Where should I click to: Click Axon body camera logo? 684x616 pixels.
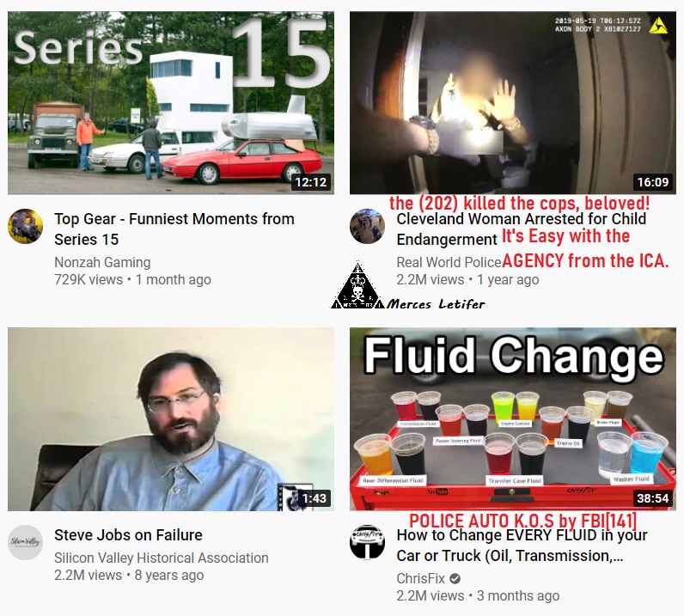(x=658, y=26)
